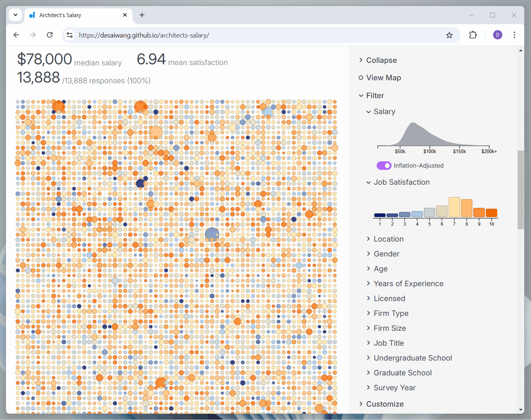The image size is (531, 420).
Task: Expand the Undergraduate School filter
Action: [x=409, y=358]
